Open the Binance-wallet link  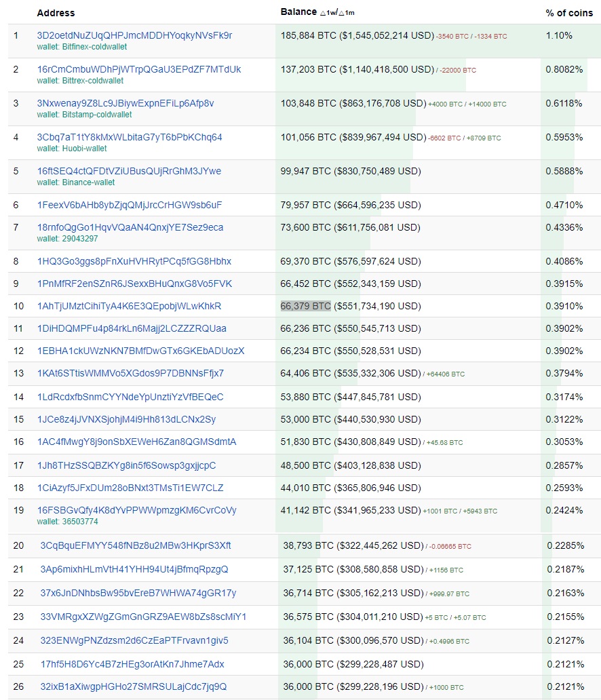(x=76, y=182)
